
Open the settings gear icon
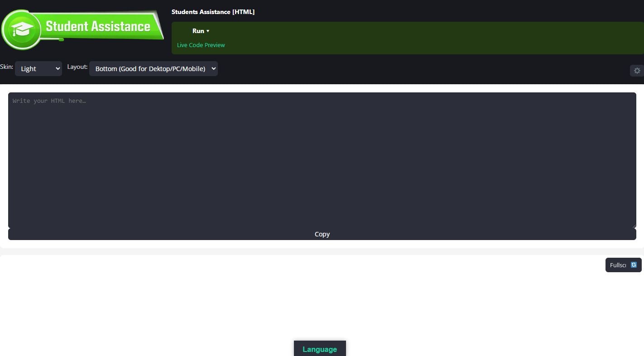(637, 71)
